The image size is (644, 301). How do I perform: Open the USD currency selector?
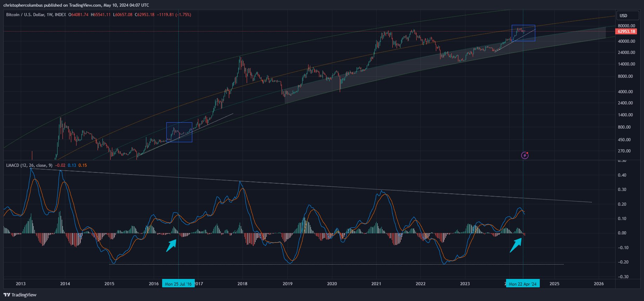pos(624,15)
